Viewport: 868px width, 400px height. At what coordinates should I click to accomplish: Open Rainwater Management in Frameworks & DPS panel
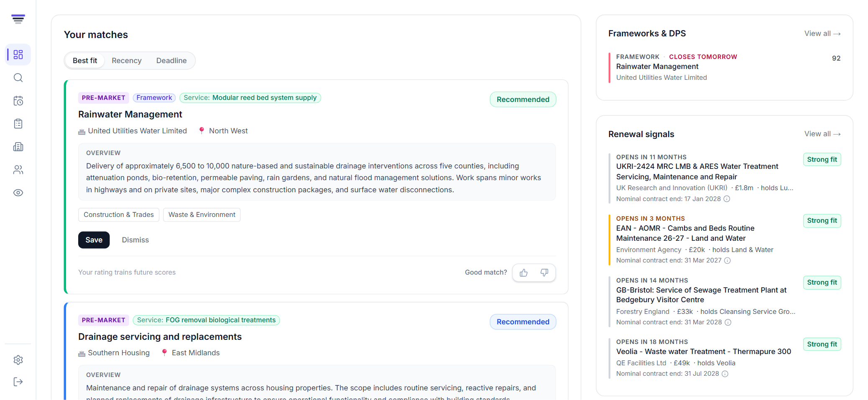tap(657, 66)
